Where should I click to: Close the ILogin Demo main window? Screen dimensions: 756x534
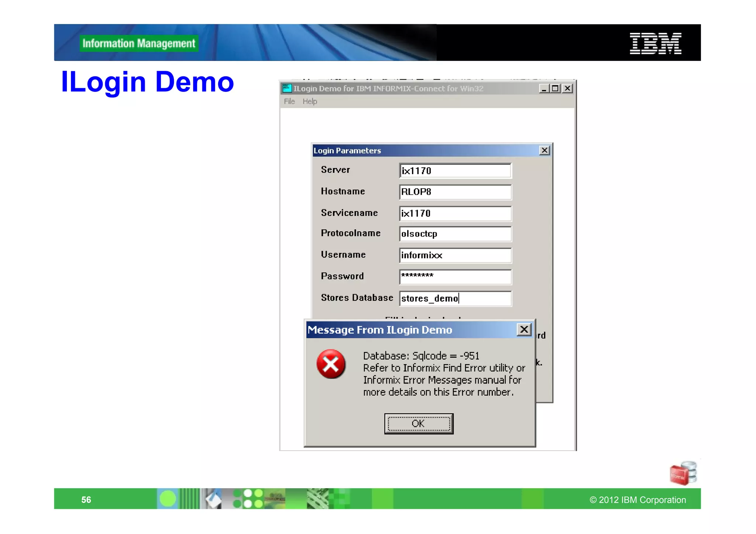tap(568, 89)
